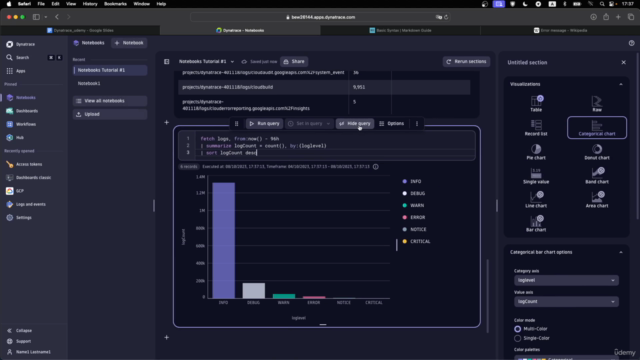Toggle CRITICAL series in chart legend
Image resolution: width=640 pixels, height=360 pixels.
tap(416, 242)
